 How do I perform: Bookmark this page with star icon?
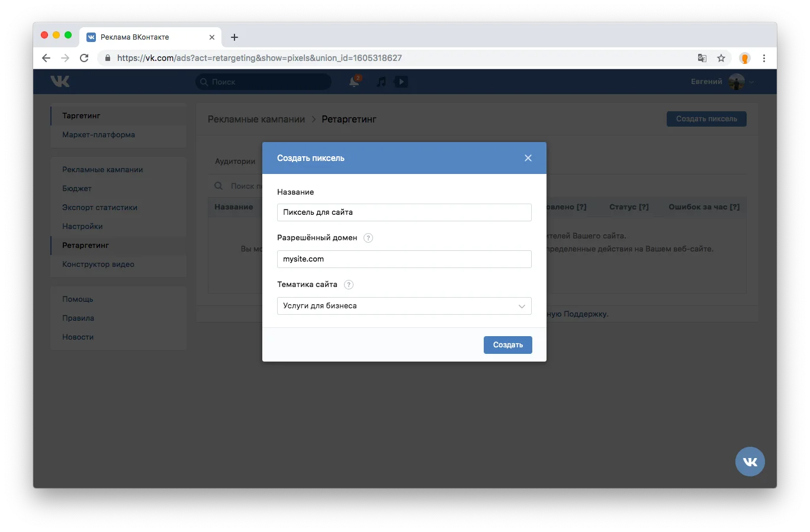pos(721,58)
